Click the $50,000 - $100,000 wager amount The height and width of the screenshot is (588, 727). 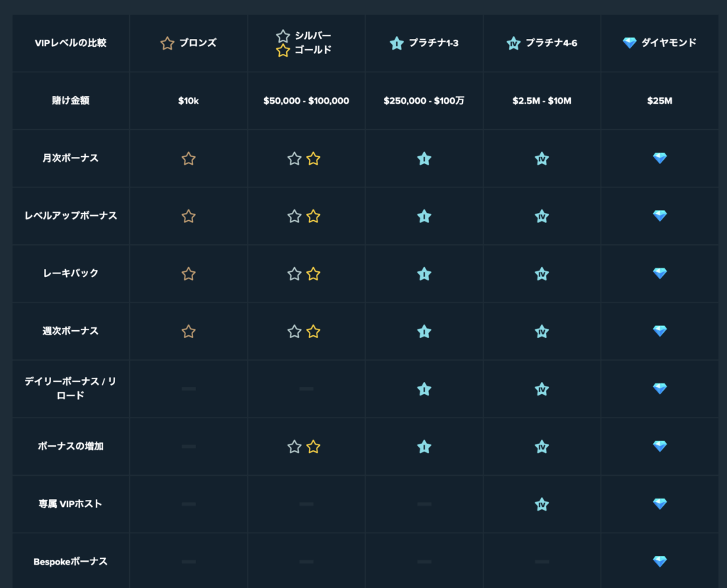[x=306, y=101]
